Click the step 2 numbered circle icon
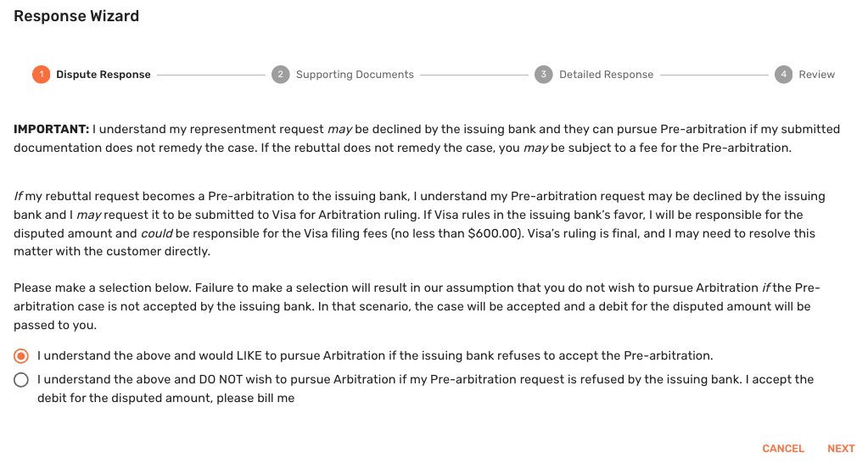Viewport: 868px width, 464px height. pyautogui.click(x=280, y=75)
